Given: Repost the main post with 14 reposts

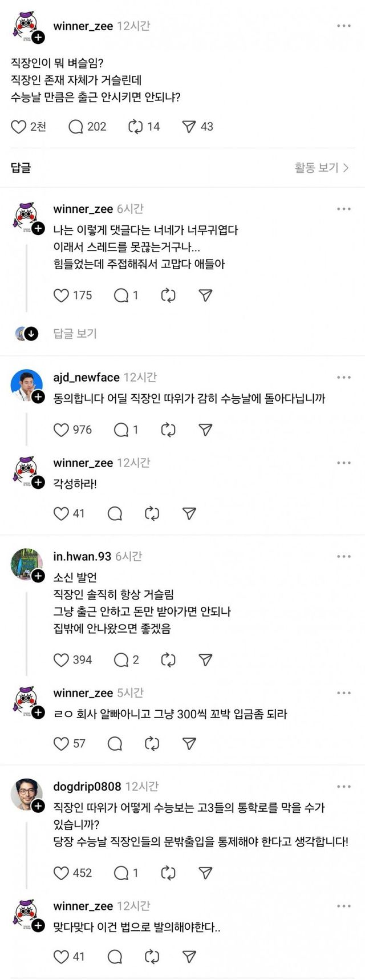Looking at the screenshot, I should pos(136,127).
